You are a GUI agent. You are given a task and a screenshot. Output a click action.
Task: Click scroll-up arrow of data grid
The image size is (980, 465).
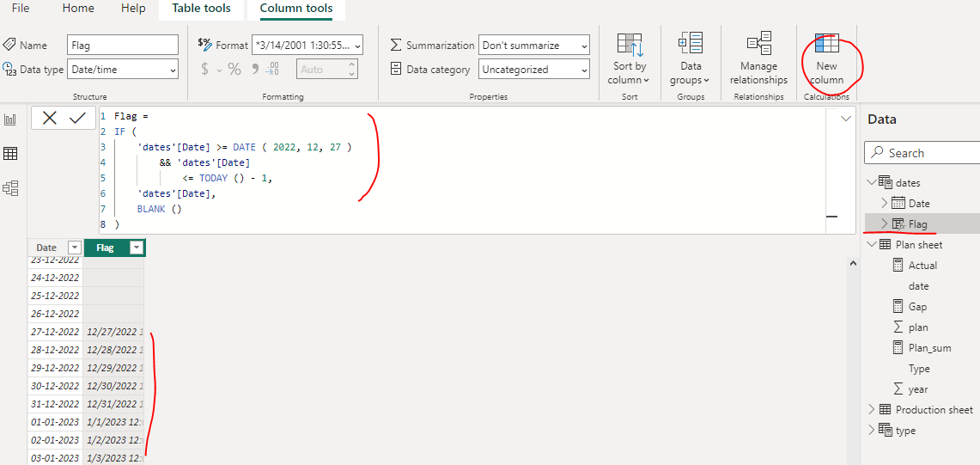853,265
